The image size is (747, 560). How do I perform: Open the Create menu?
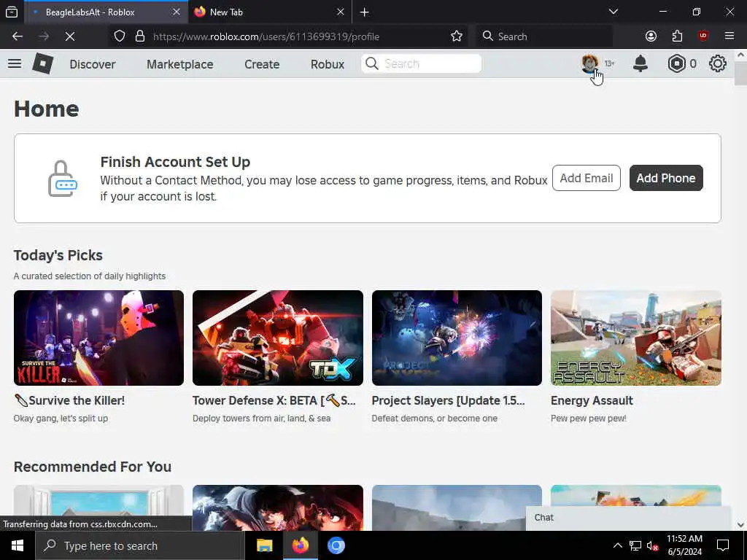point(262,64)
